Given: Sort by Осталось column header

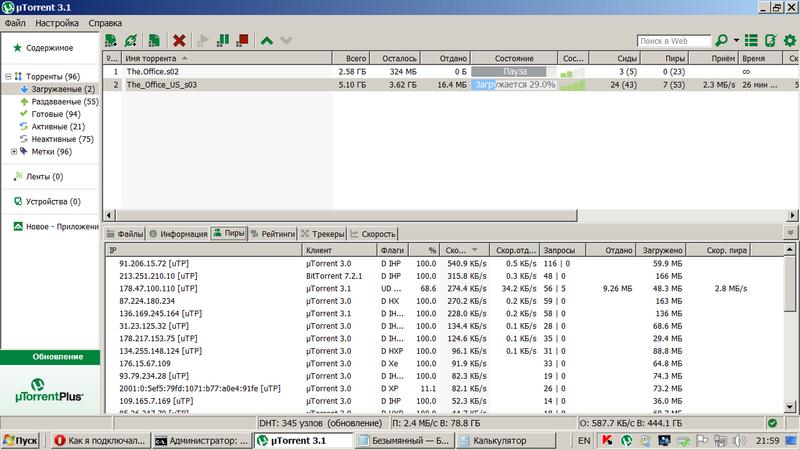Looking at the screenshot, I should [396, 59].
